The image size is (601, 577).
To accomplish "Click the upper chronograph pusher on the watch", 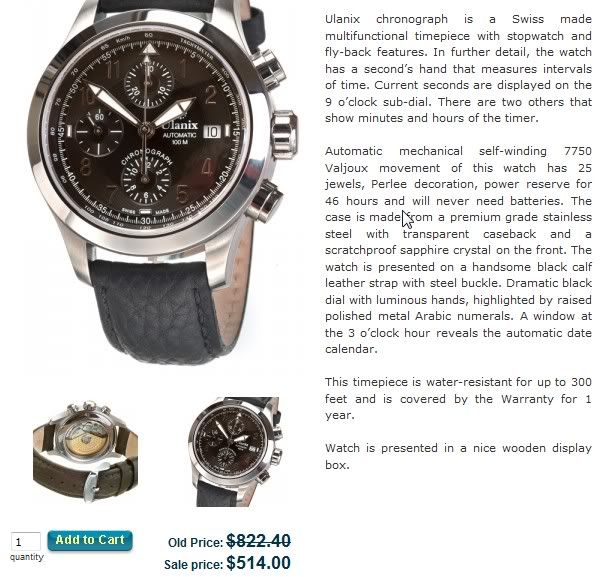I will point(270,67).
